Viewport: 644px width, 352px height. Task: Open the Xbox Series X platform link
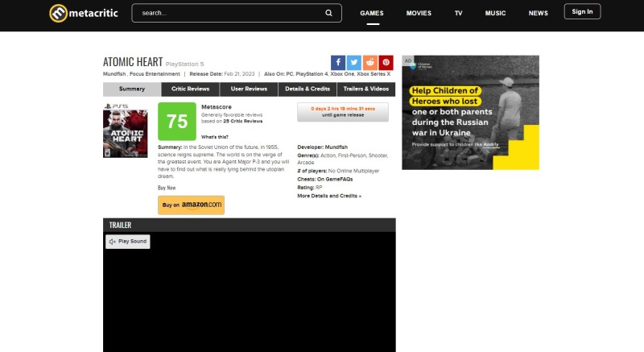(374, 74)
